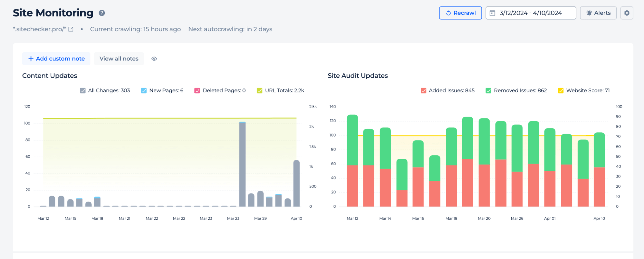Click Mar 15 axis label in Content Updates
644x259 pixels.
70,218
